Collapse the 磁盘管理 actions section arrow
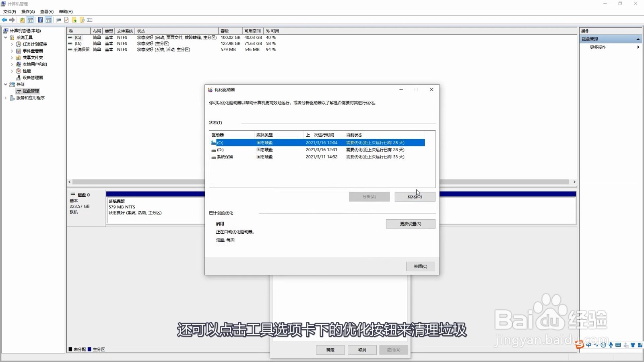The image size is (644, 362). [x=638, y=39]
